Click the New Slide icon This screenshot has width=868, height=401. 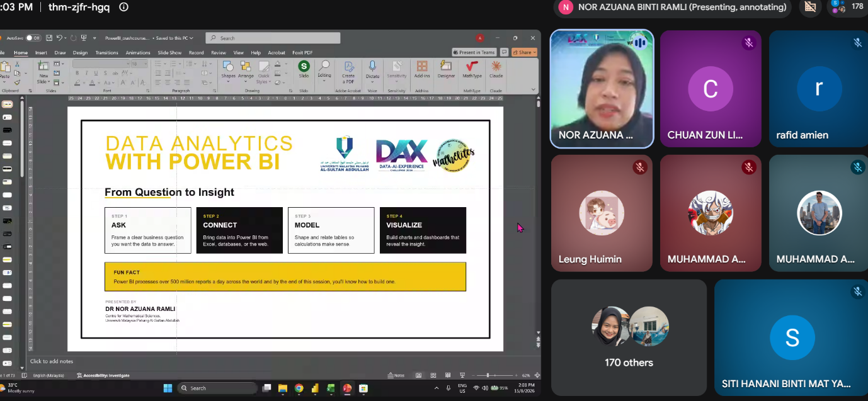pos(43,66)
